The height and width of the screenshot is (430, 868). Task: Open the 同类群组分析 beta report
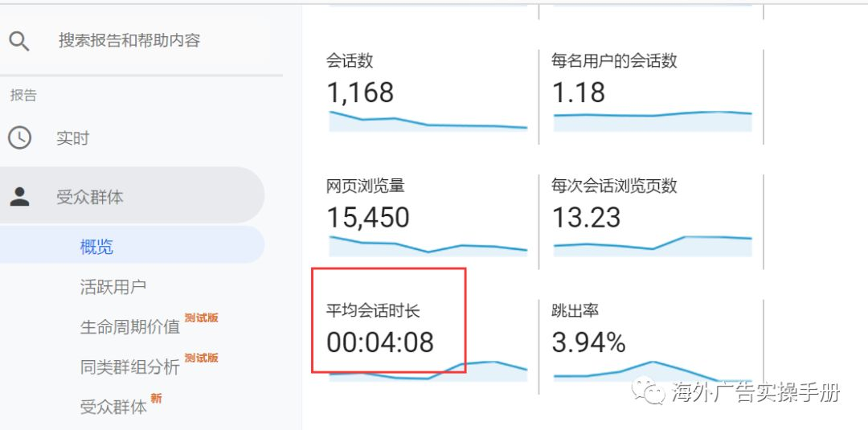tap(129, 367)
